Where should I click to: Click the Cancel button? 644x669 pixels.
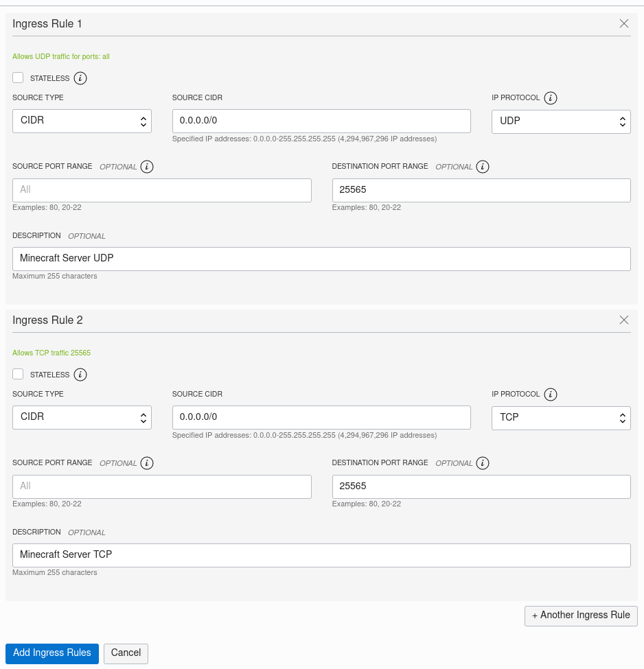(126, 654)
